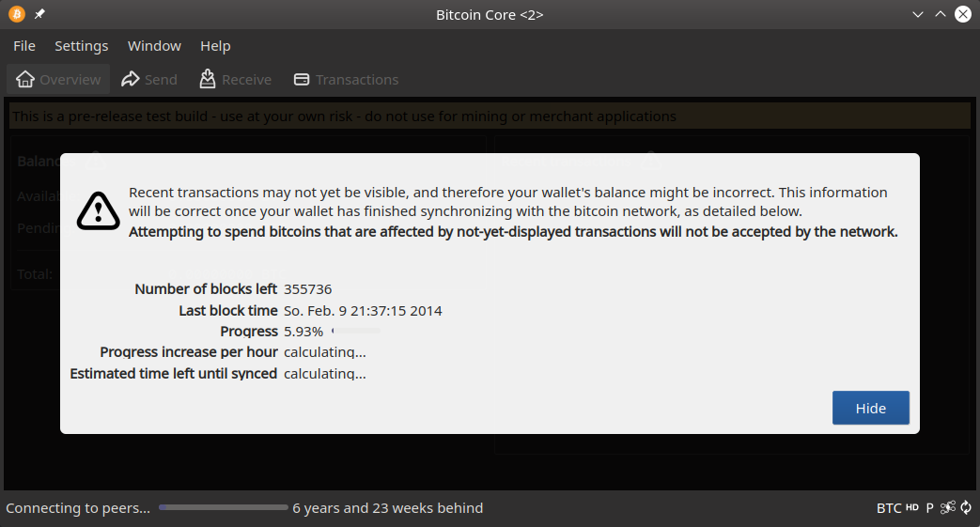Open the Help menu
The height and width of the screenshot is (527, 980).
tap(215, 46)
